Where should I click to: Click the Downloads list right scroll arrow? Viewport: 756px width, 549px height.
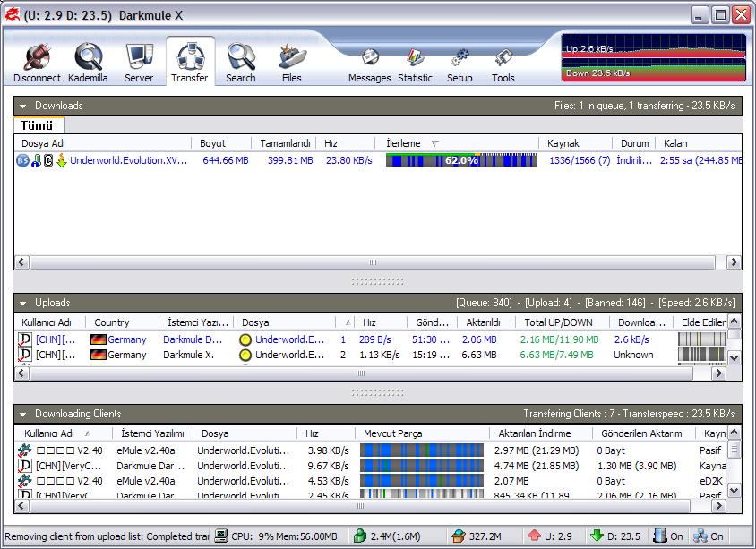pos(734,262)
